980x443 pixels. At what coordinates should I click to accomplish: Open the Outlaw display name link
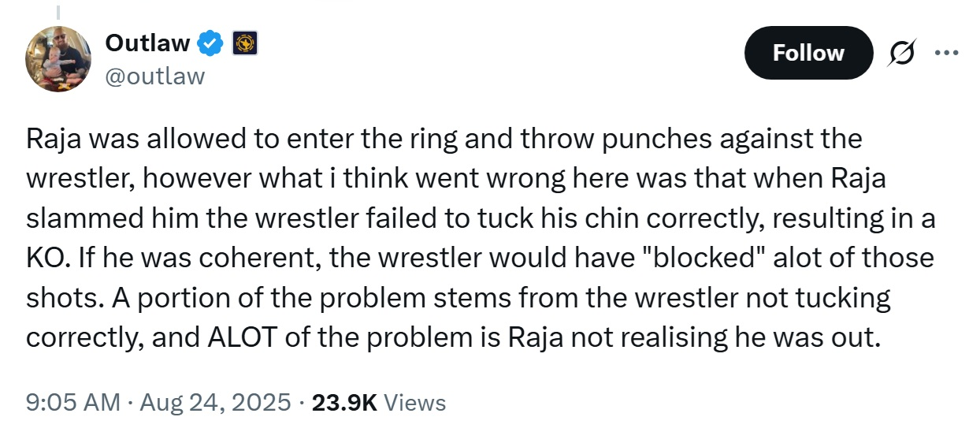[147, 43]
